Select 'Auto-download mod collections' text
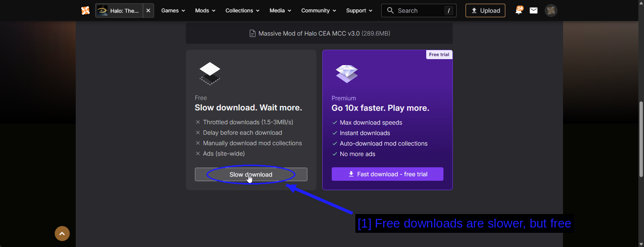 383,143
